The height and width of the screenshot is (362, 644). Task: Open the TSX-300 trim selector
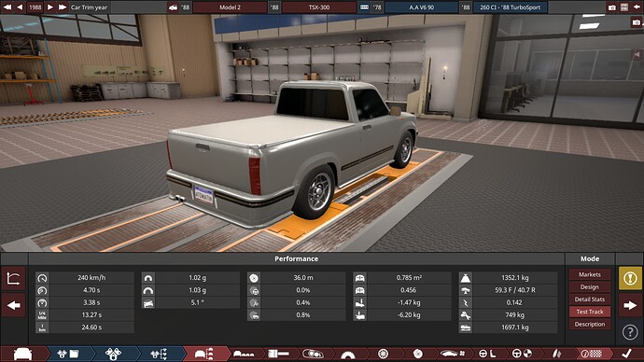pyautogui.click(x=319, y=7)
